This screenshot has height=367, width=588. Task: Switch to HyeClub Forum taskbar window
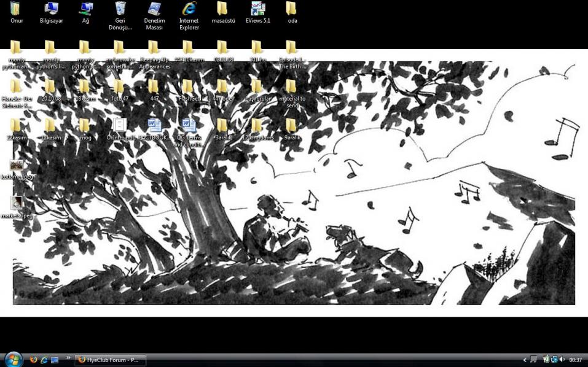click(x=110, y=360)
